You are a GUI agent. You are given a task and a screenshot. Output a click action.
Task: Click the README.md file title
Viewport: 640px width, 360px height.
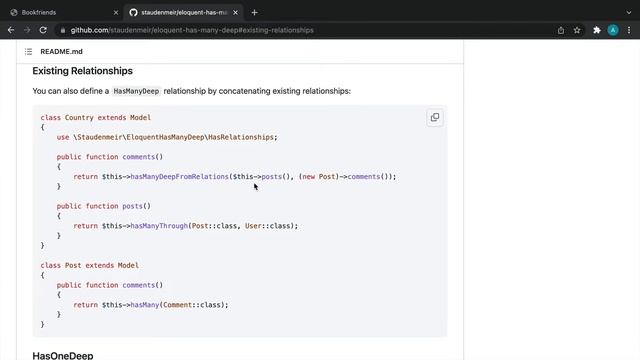[x=61, y=51]
